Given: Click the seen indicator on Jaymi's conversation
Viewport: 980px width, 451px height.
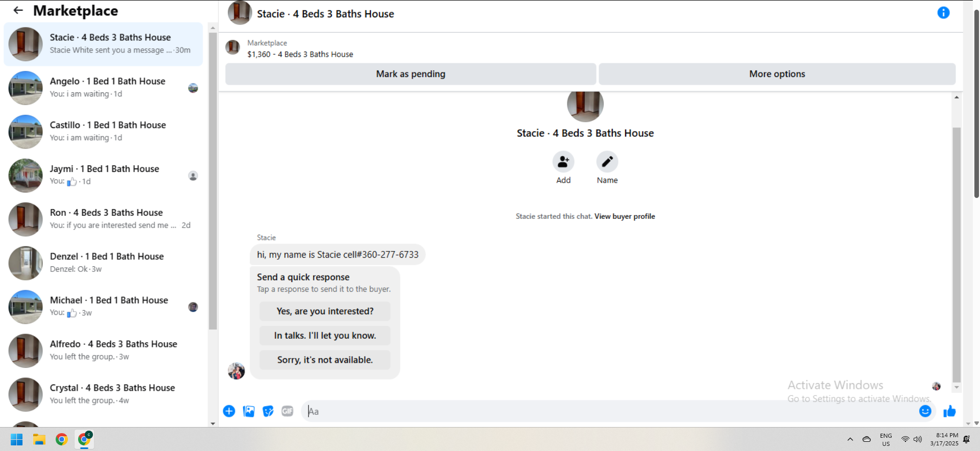Looking at the screenshot, I should tap(193, 176).
